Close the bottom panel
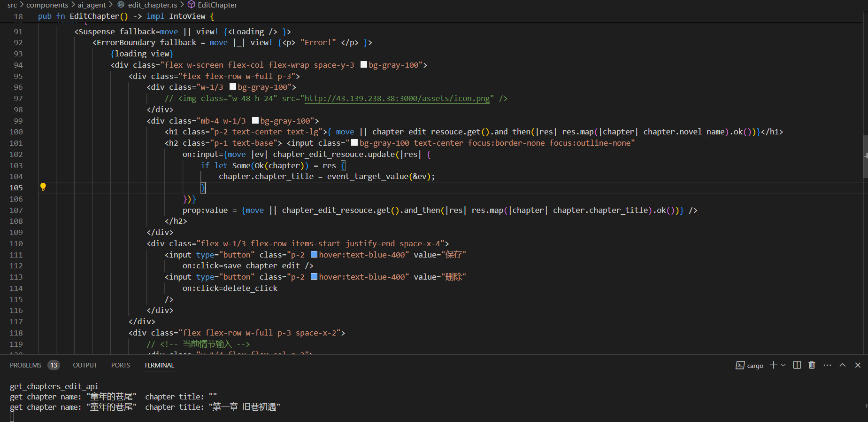Screen dimensions: 868x422 pyautogui.click(x=858, y=365)
